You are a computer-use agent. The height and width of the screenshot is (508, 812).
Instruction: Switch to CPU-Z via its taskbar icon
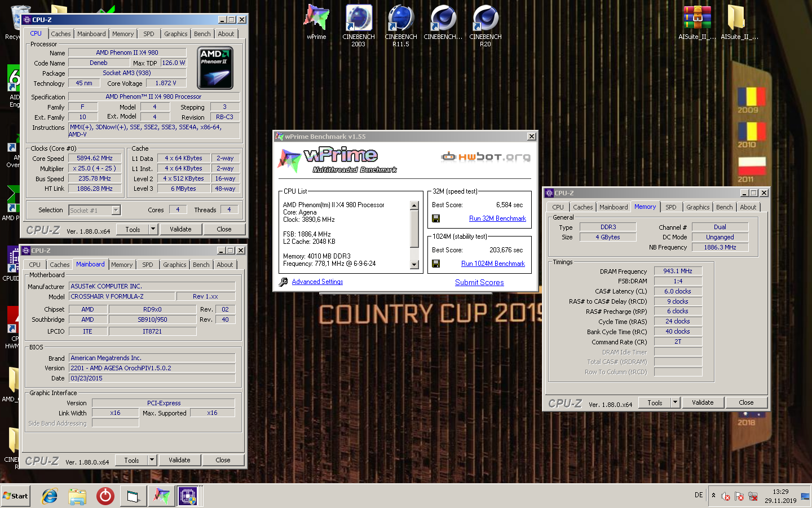coord(188,496)
